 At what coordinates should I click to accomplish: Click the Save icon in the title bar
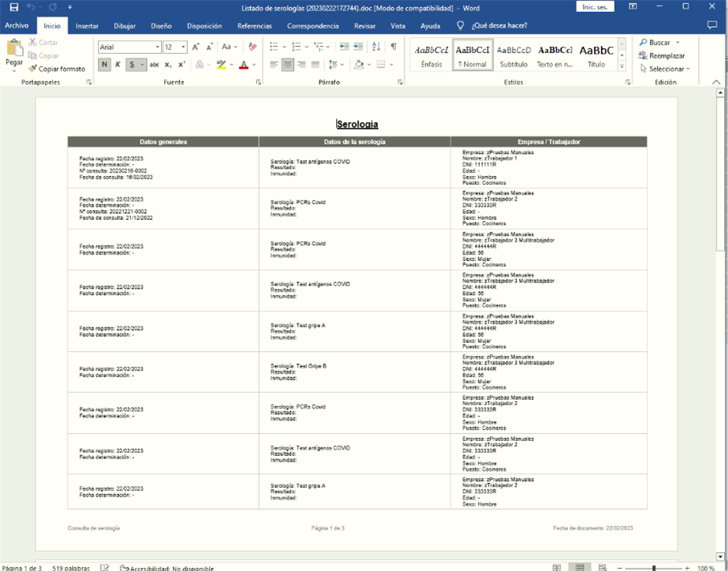coord(13,7)
